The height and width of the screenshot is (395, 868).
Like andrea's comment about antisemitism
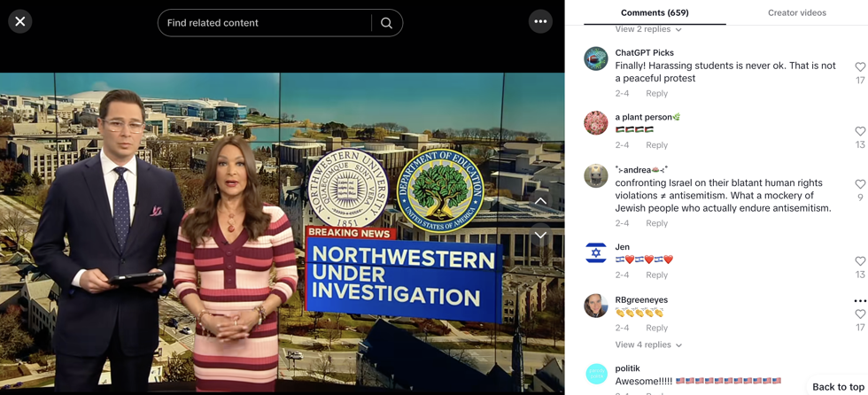tap(859, 184)
